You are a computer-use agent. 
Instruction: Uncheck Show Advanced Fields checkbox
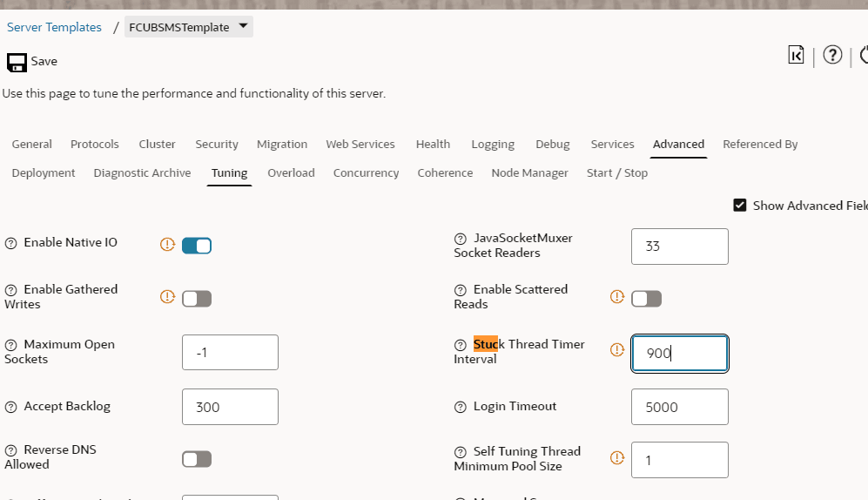740,206
